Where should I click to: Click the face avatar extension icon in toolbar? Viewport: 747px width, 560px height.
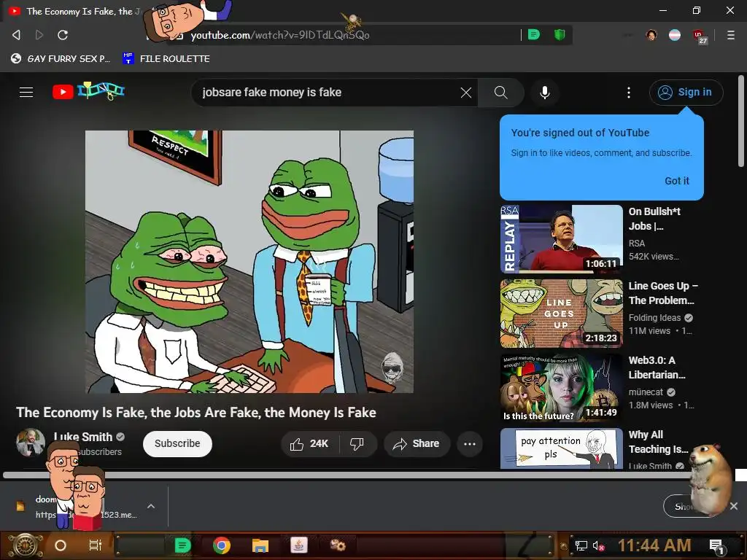[651, 35]
